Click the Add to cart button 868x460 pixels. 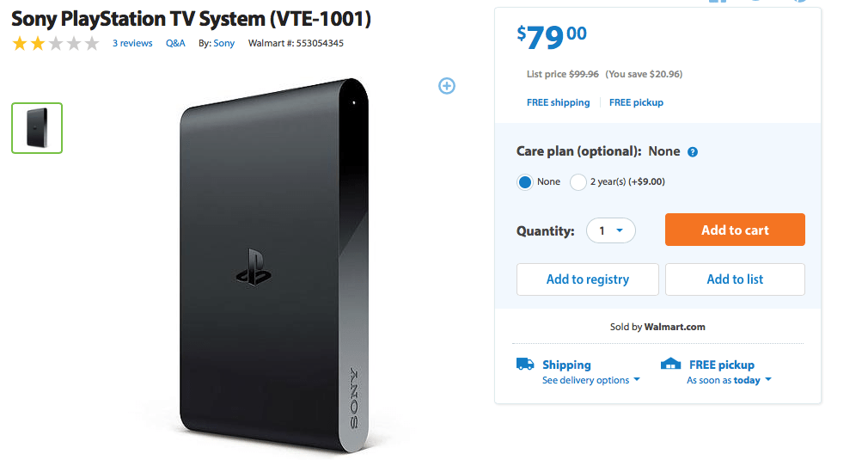point(735,230)
